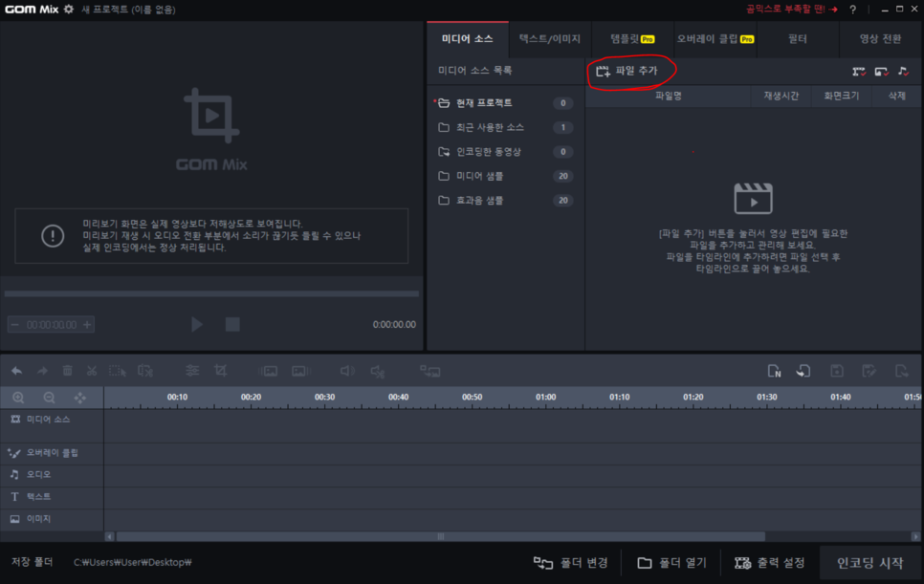The image size is (924, 584).
Task: Click the export project file icon
Action: 901,371
